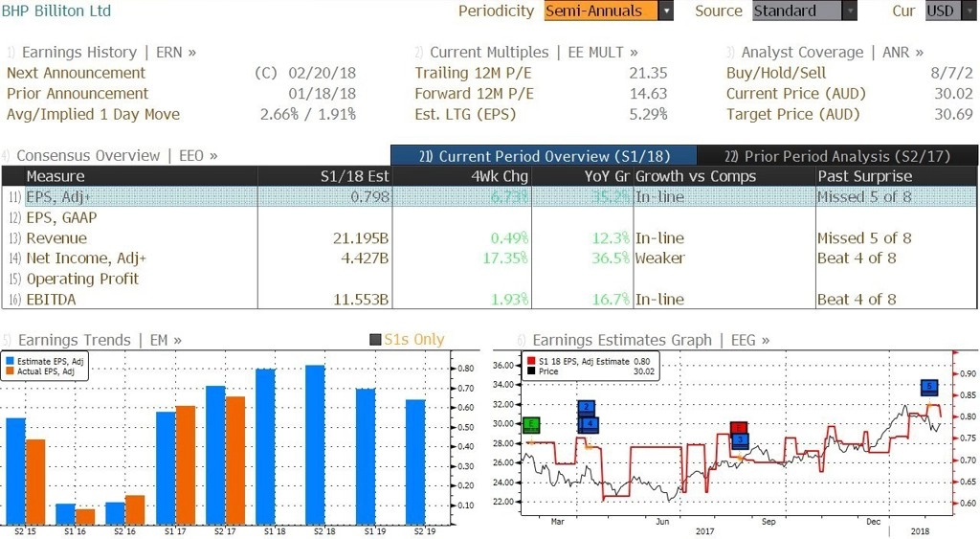Open Analyst Coverage ANR link
This screenshot has height=539, width=980.
pyautogui.click(x=832, y=53)
